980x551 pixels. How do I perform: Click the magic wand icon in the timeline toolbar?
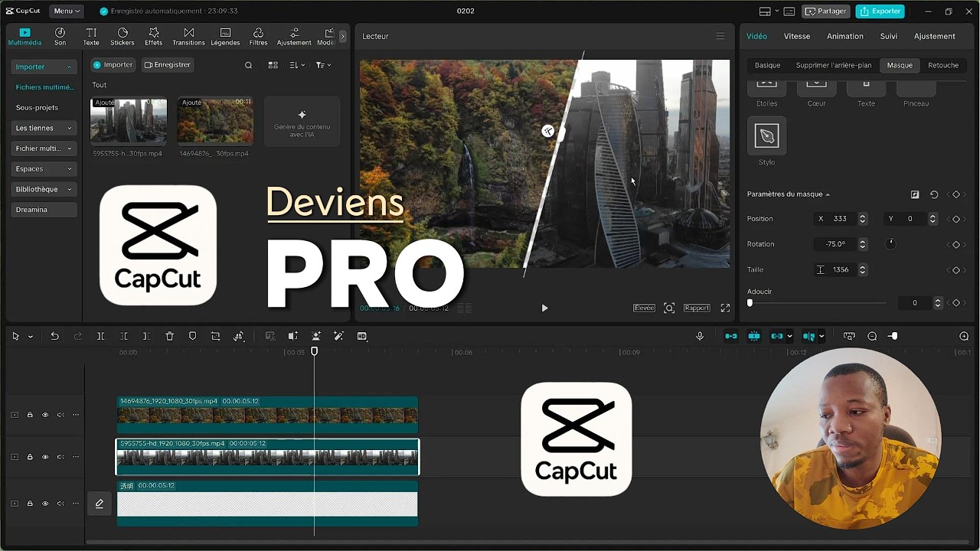[339, 336]
